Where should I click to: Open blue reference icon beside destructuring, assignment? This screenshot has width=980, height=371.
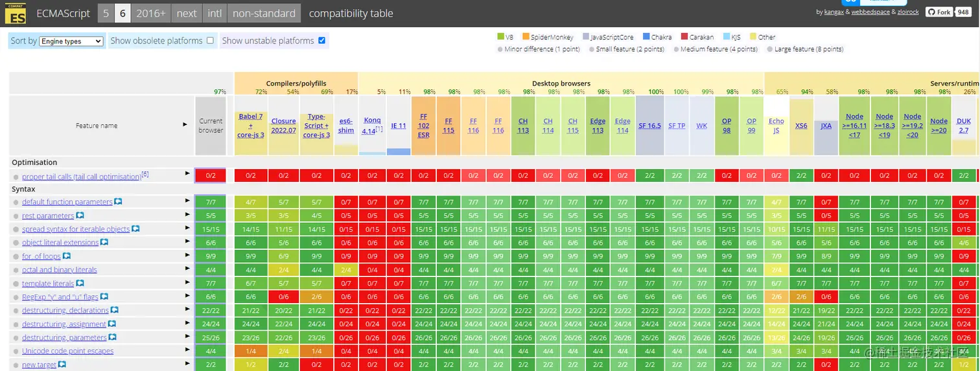coord(112,324)
